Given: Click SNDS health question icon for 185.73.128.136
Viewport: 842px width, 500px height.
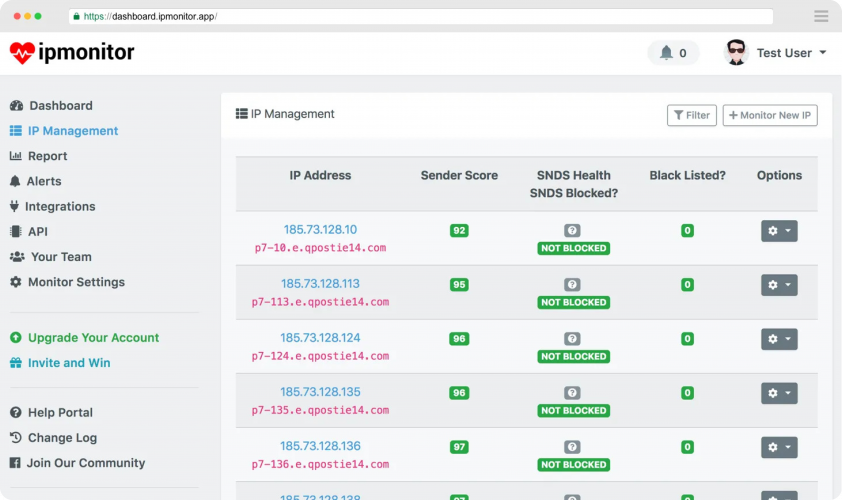Looking at the screenshot, I should point(572,447).
